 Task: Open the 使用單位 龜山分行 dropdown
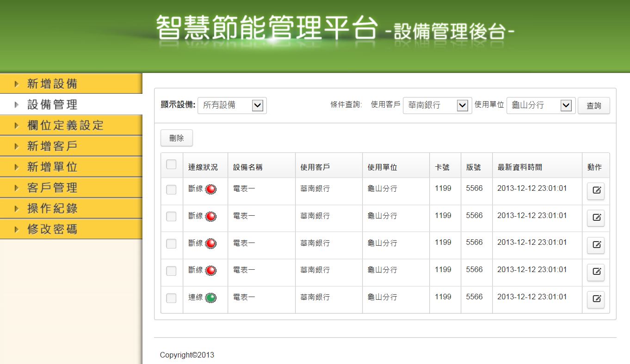click(541, 105)
